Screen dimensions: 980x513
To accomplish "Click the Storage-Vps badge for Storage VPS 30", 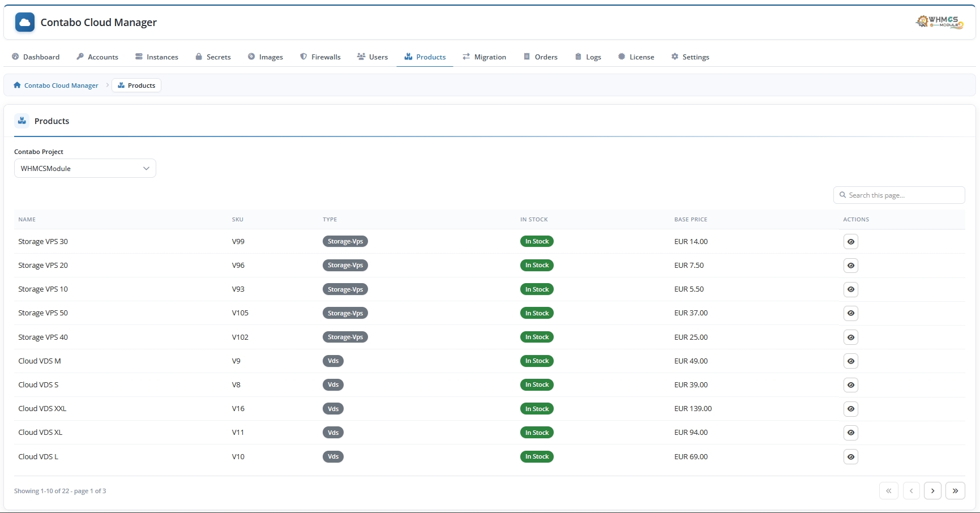I will tap(345, 241).
